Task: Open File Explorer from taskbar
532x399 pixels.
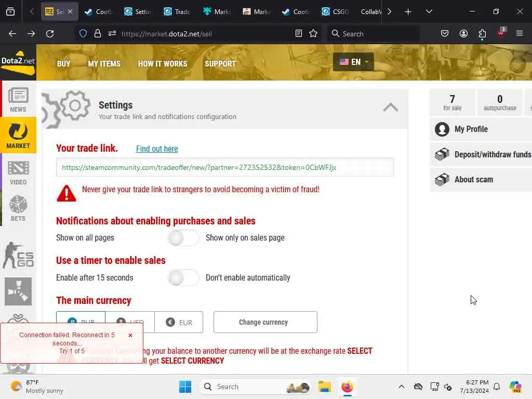Action: click(324, 387)
